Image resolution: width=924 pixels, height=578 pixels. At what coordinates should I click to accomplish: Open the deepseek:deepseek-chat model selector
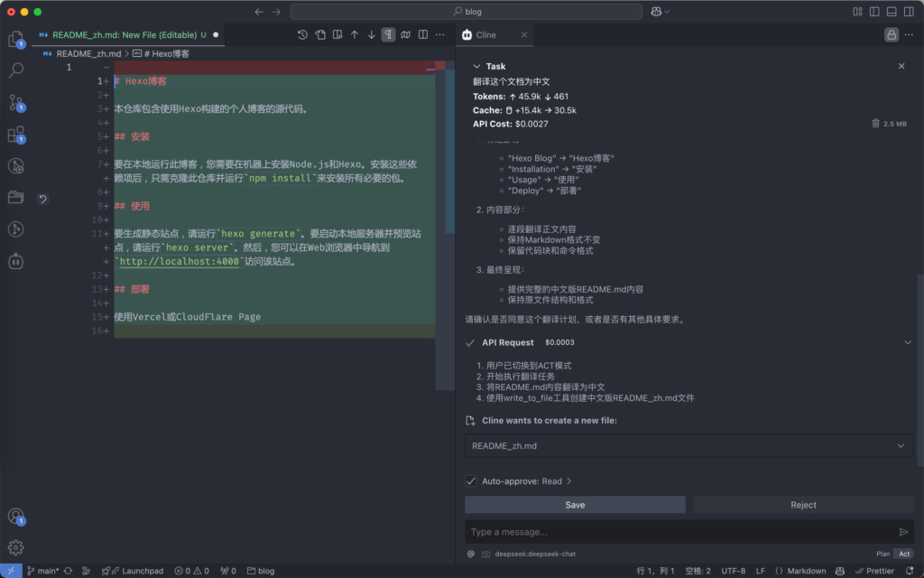coord(535,554)
